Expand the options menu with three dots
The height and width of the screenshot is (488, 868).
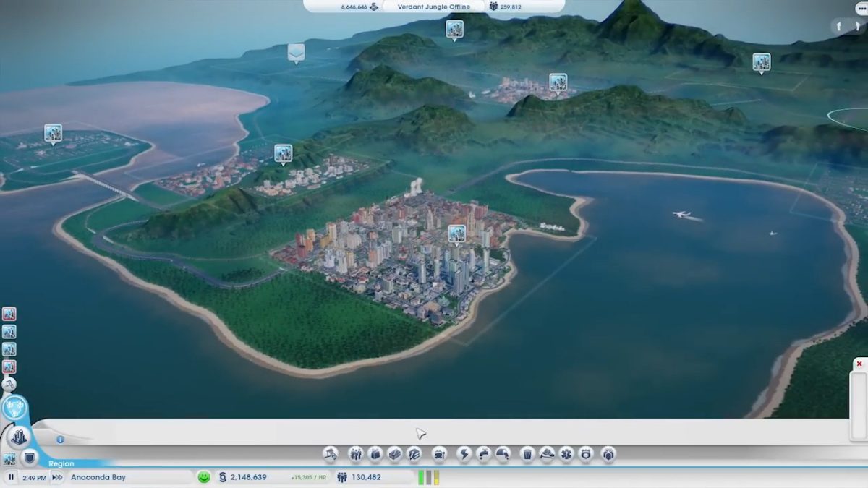click(861, 8)
